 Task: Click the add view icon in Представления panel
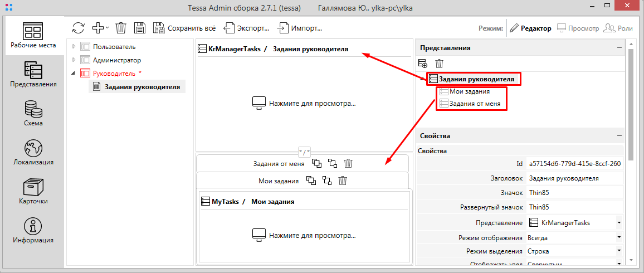(423, 64)
